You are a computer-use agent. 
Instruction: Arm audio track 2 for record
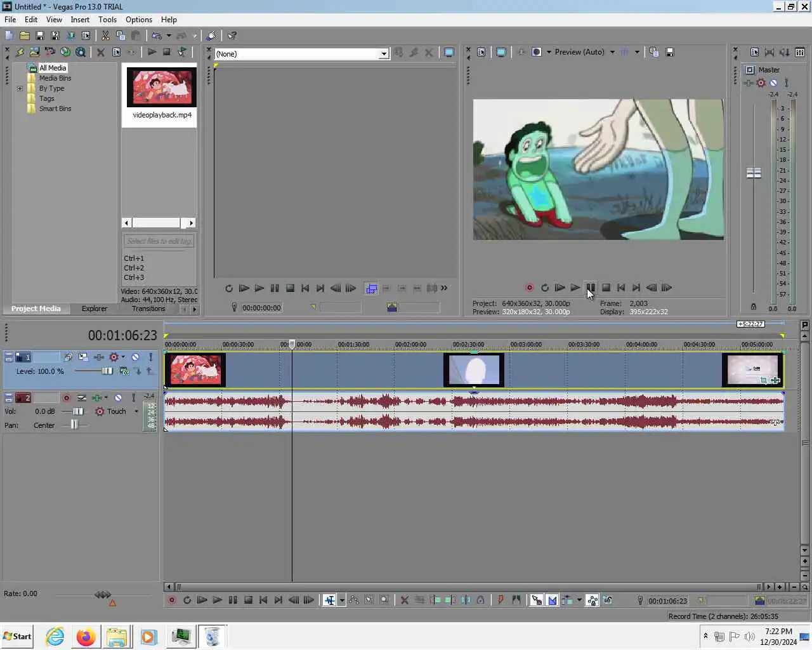66,398
